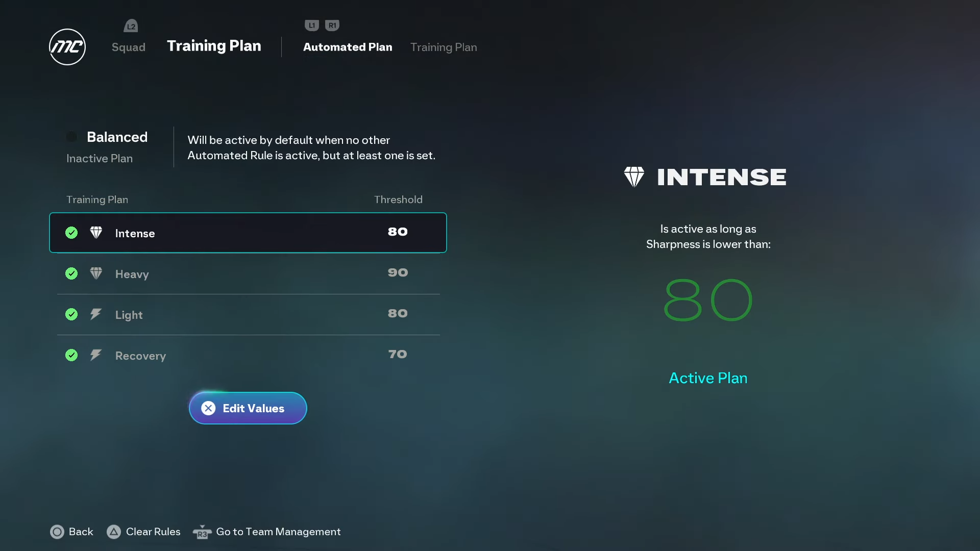Select the Light threshold value 80
This screenshot has height=551, width=980.
[x=398, y=313]
